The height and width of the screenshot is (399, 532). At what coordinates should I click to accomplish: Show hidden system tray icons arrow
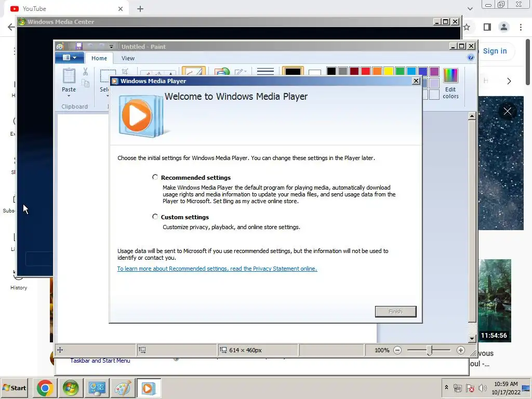point(446,387)
